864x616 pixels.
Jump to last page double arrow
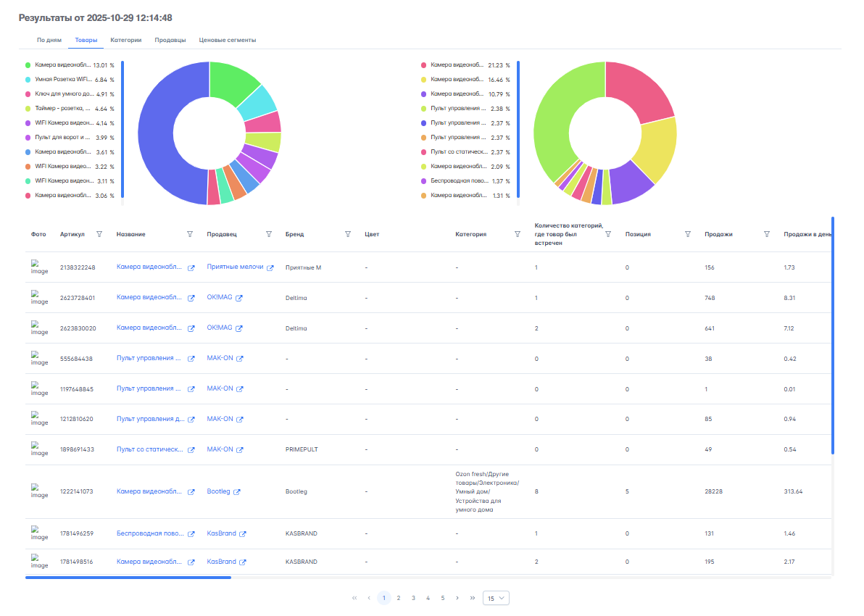tap(473, 598)
